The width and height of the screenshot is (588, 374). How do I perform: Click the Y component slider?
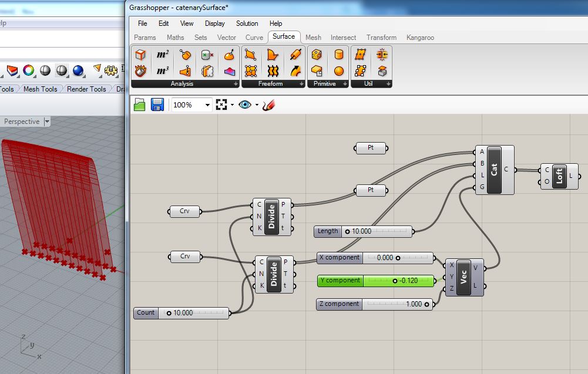click(x=376, y=281)
